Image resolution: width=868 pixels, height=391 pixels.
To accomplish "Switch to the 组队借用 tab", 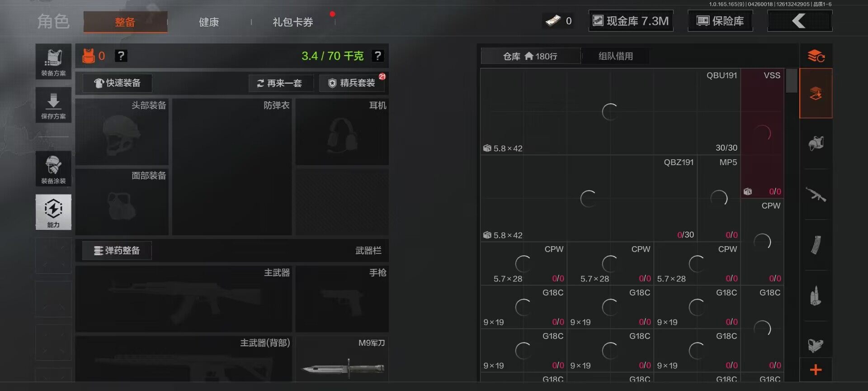I will [616, 56].
